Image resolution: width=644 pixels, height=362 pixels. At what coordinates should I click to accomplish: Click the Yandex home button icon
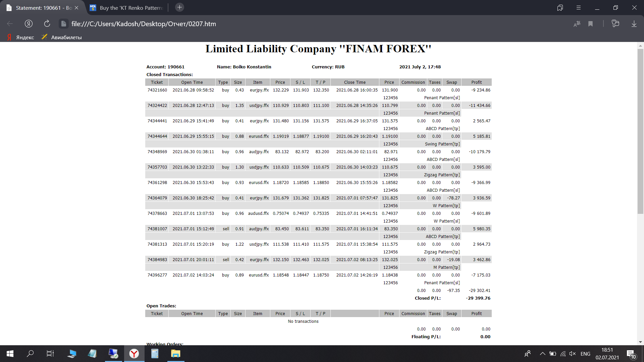pyautogui.click(x=29, y=24)
